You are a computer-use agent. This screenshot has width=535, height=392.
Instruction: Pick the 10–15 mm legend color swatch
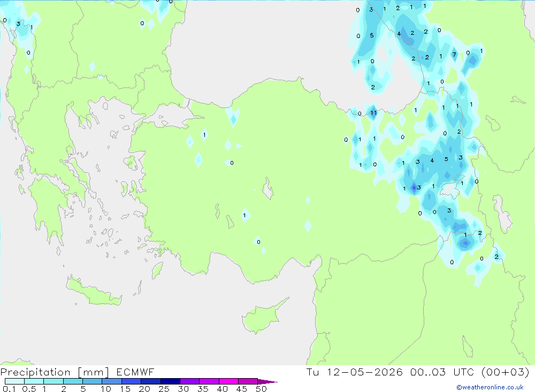(x=112, y=381)
